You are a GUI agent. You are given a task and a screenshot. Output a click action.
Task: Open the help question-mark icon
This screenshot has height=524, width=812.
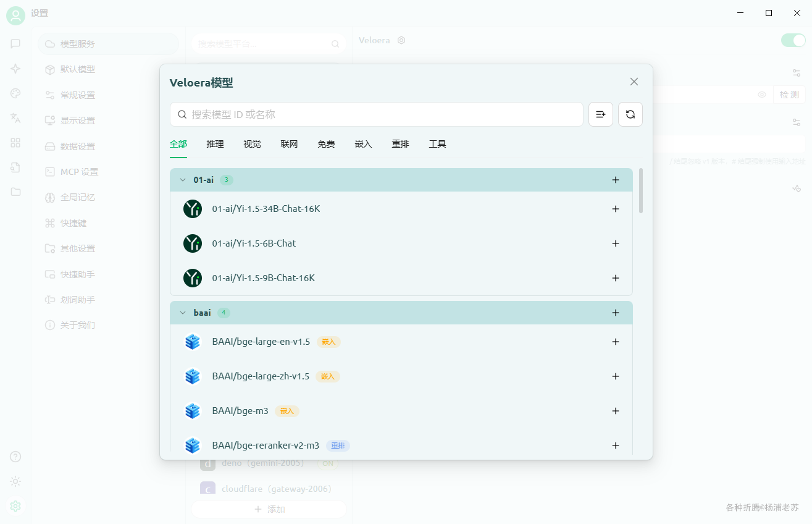click(15, 457)
